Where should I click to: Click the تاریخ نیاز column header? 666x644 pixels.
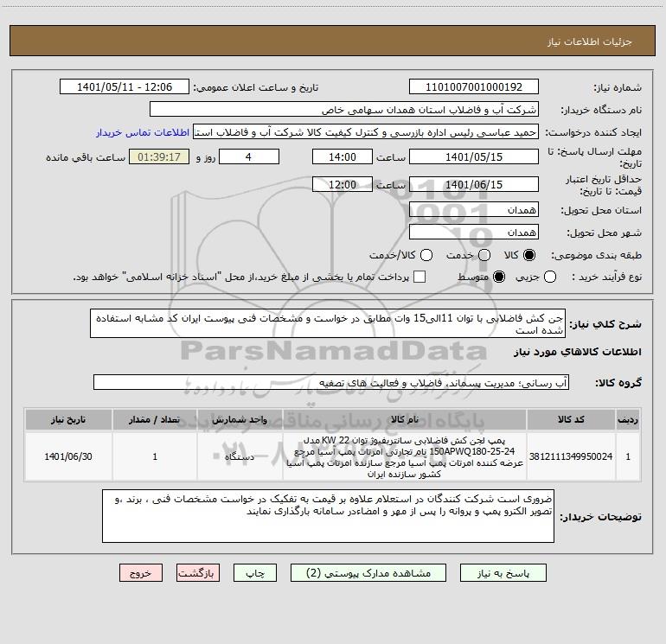pyautogui.click(x=68, y=419)
